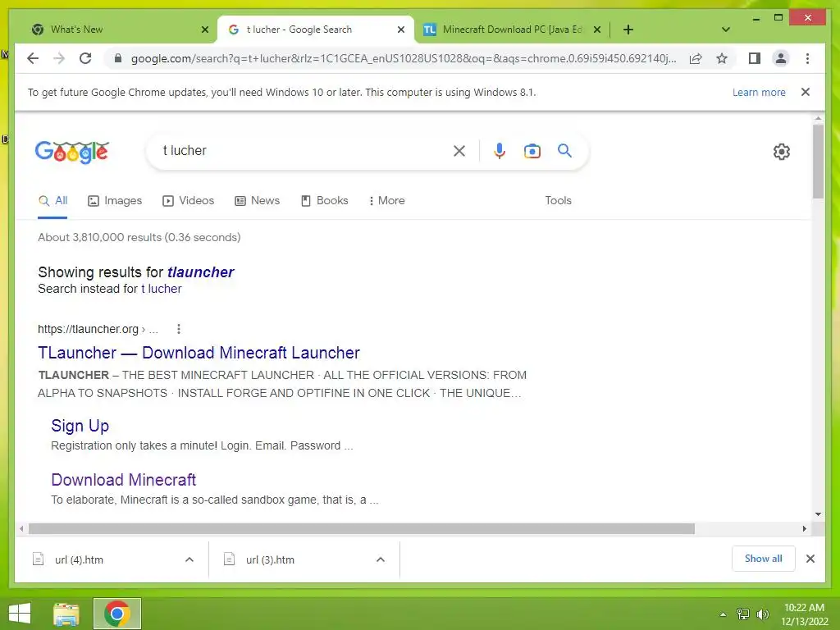Screen dimensions: 840x630
Task: Click the Google search text box
Action: click(303, 151)
